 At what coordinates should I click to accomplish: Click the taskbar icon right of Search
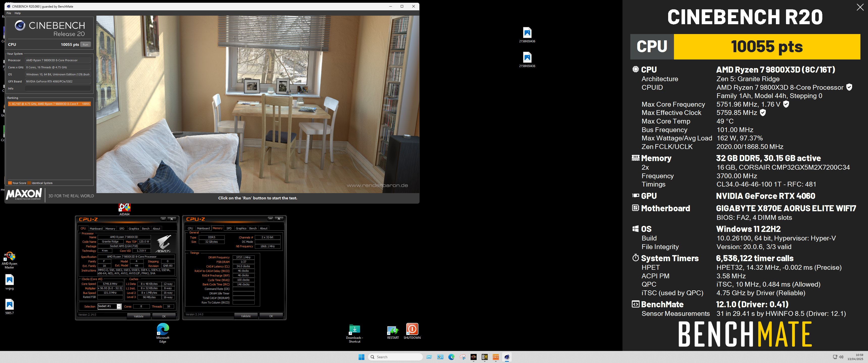pyautogui.click(x=429, y=357)
